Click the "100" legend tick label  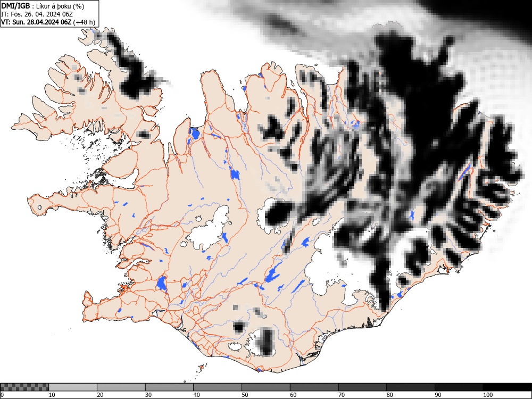[x=487, y=395]
